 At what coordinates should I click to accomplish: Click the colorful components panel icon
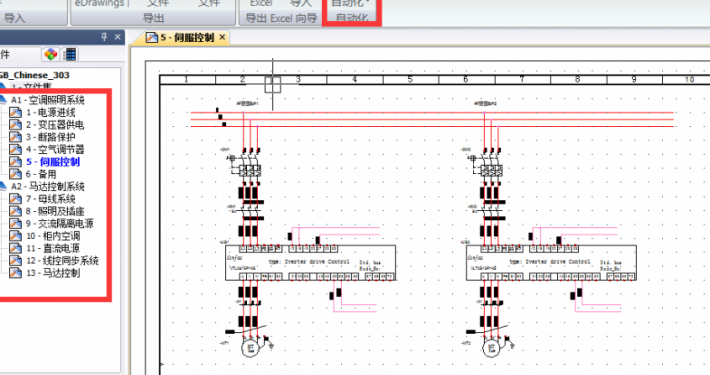click(51, 54)
